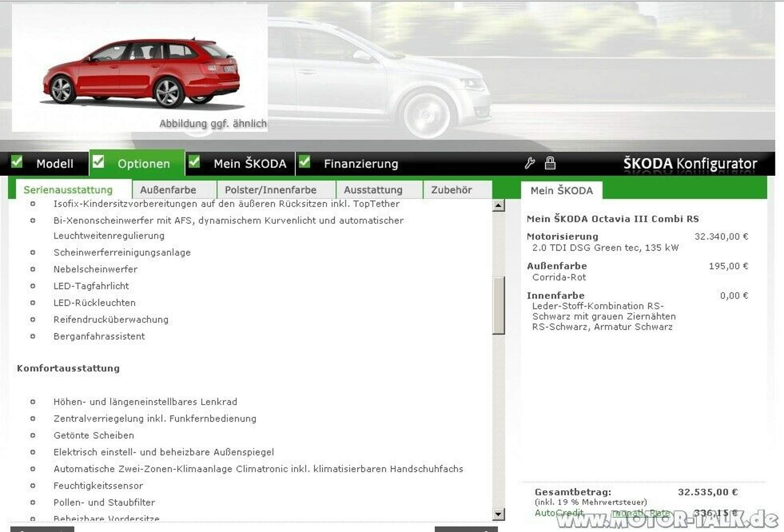Viewport: 784px width, 532px height.
Task: Click the LED-Tagfahrlicht list item
Action: click(91, 286)
